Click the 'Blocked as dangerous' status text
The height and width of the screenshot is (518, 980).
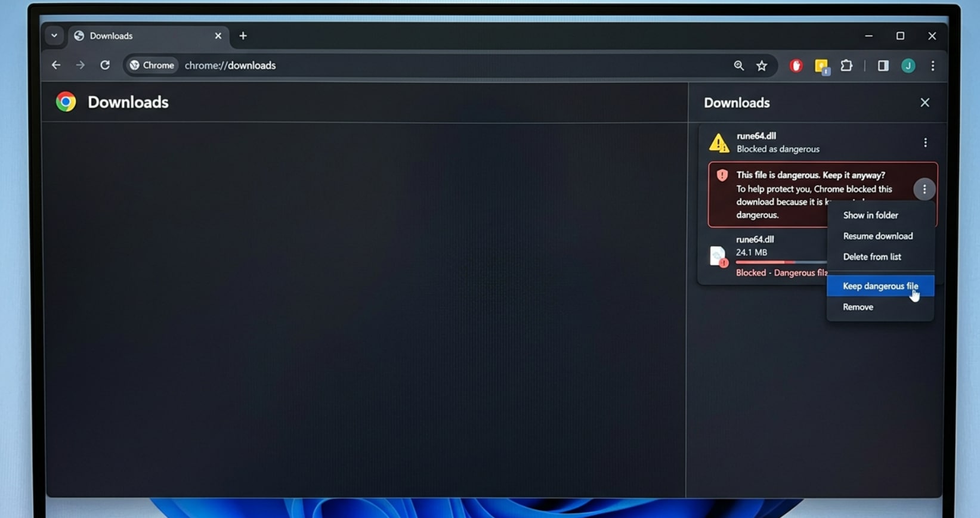778,149
